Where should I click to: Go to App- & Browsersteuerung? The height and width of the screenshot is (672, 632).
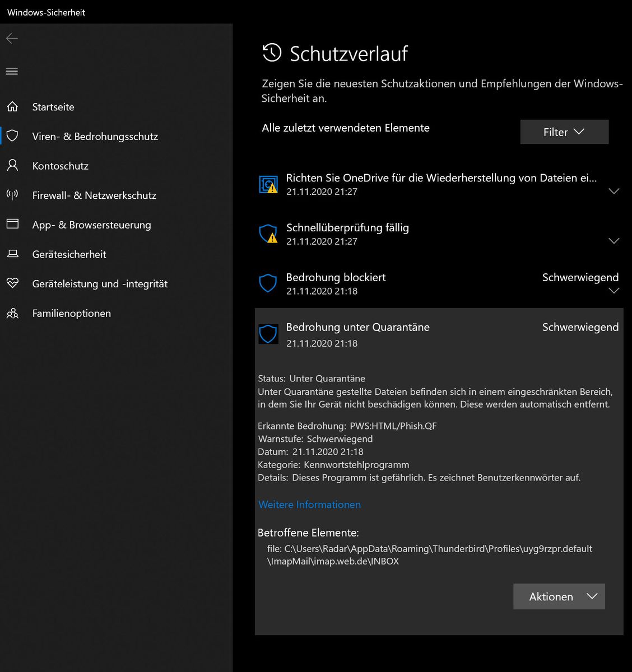[91, 225]
